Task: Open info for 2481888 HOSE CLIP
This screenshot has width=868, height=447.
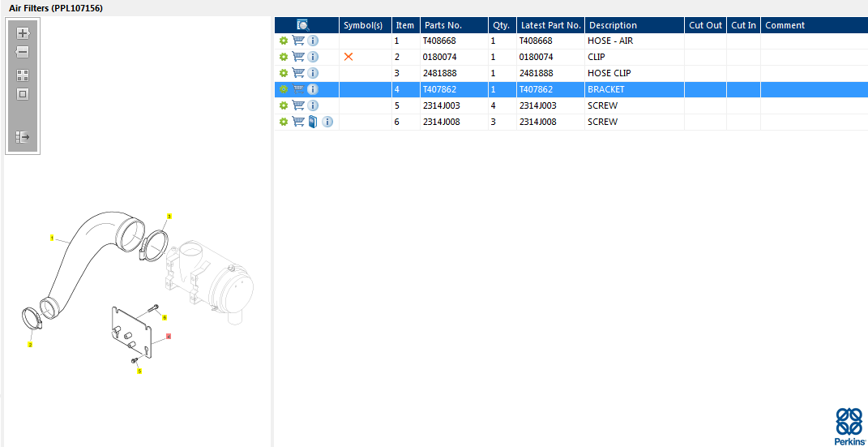Action: coord(313,73)
